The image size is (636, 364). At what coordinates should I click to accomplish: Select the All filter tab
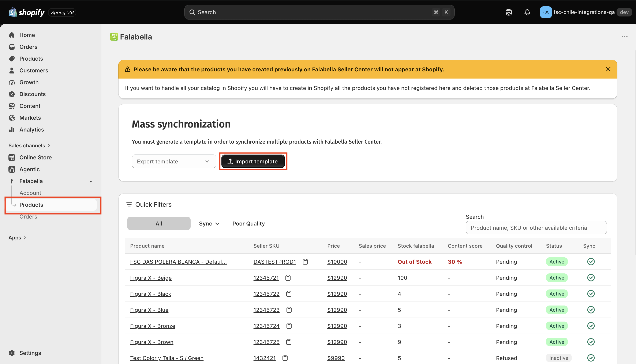(x=159, y=224)
